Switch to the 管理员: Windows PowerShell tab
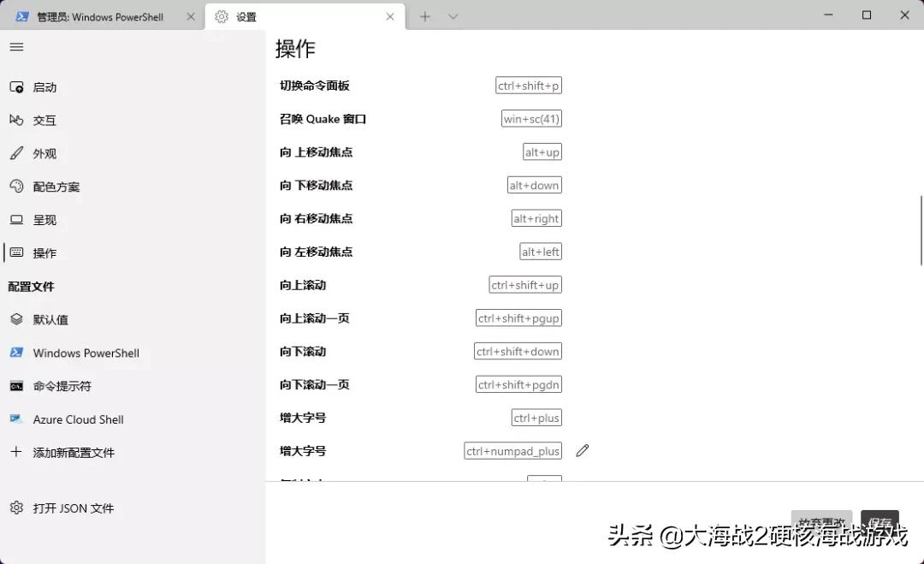 101,16
